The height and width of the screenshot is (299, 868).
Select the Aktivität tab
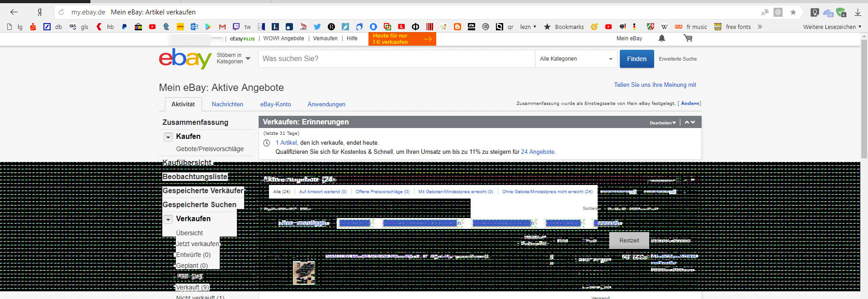[183, 104]
